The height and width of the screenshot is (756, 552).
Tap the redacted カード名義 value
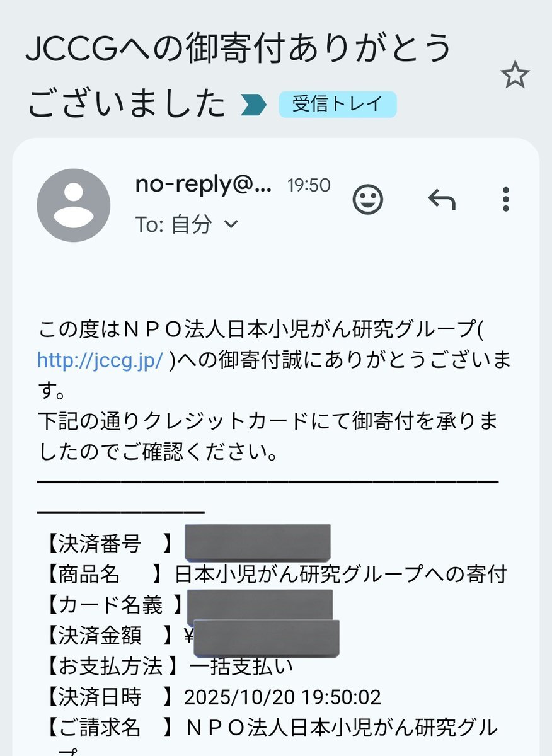click(x=260, y=605)
